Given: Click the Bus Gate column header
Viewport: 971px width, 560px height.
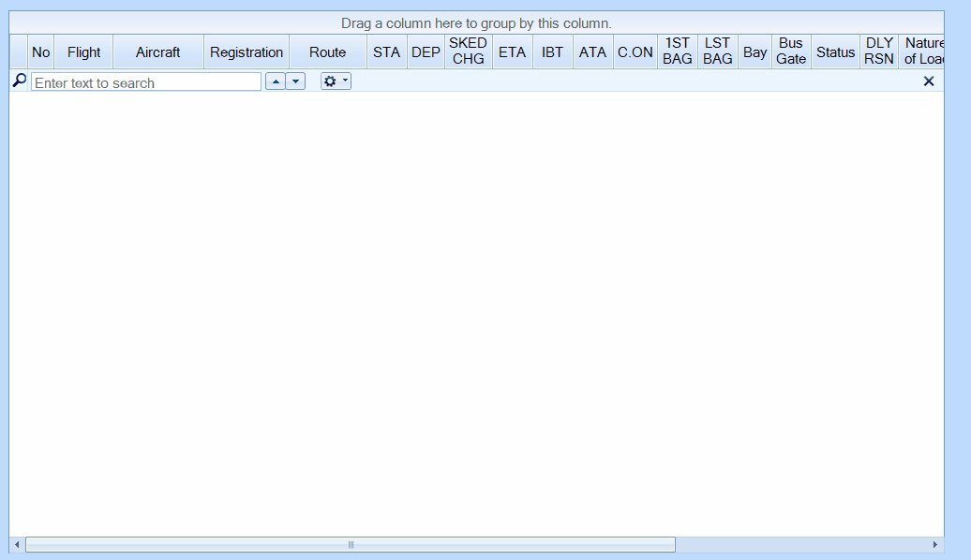Looking at the screenshot, I should tap(791, 52).
